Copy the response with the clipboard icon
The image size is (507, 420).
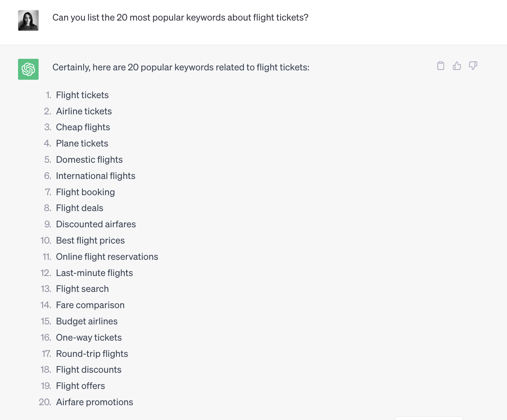click(441, 66)
